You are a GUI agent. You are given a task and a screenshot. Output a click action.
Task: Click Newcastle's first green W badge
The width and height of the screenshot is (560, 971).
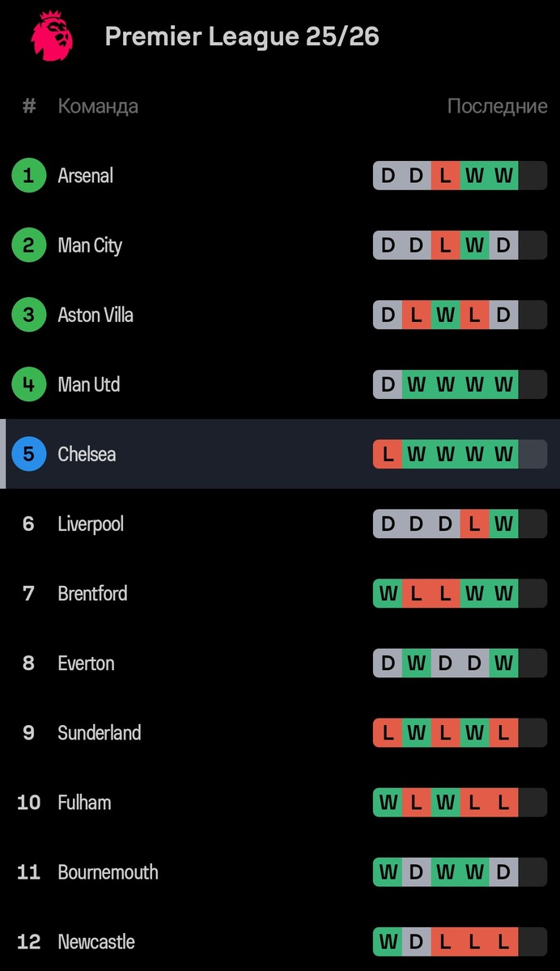click(x=388, y=941)
